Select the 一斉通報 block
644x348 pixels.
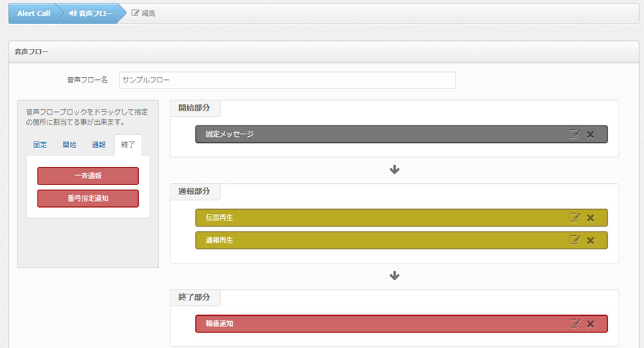tap(88, 176)
